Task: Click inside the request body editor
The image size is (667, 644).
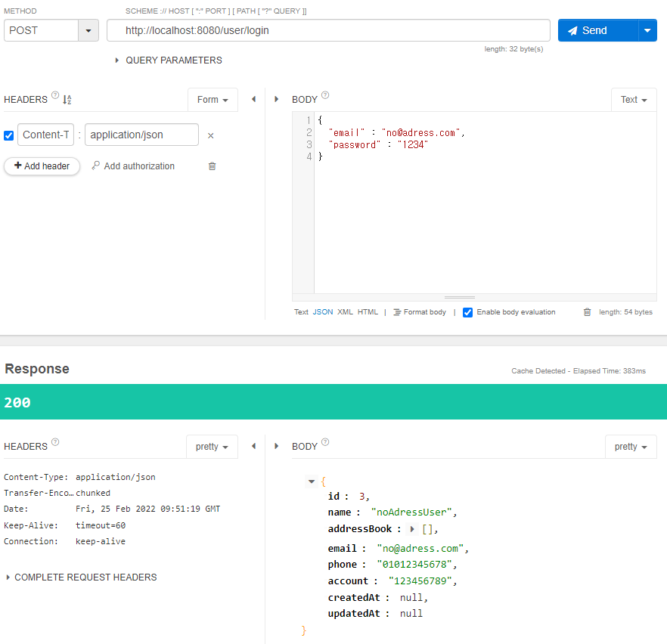Action: pyautogui.click(x=485, y=203)
